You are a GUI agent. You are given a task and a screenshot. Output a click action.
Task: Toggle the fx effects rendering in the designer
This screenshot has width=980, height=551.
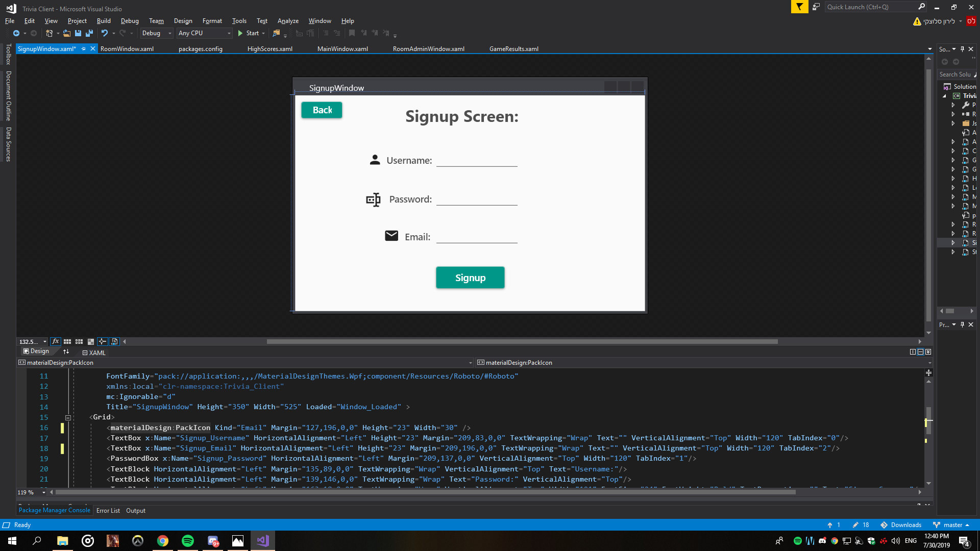pyautogui.click(x=55, y=341)
